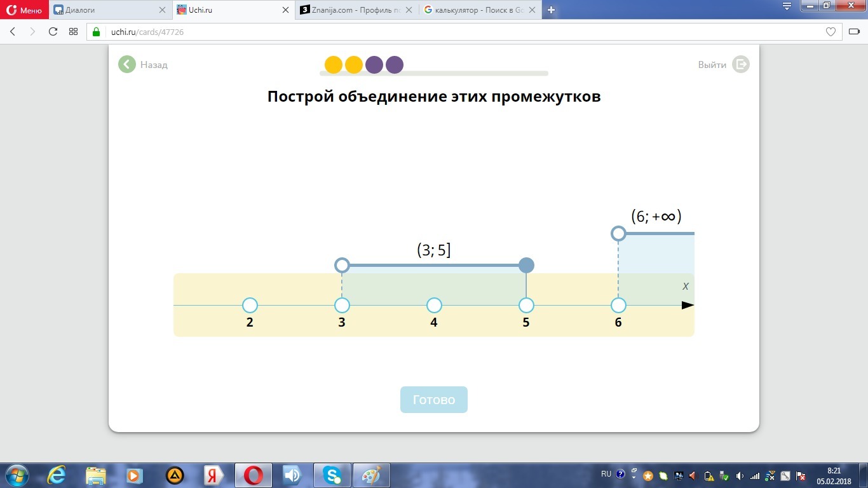Open the Windows Start menu
The width and height of the screenshot is (868, 488).
coord(17,475)
